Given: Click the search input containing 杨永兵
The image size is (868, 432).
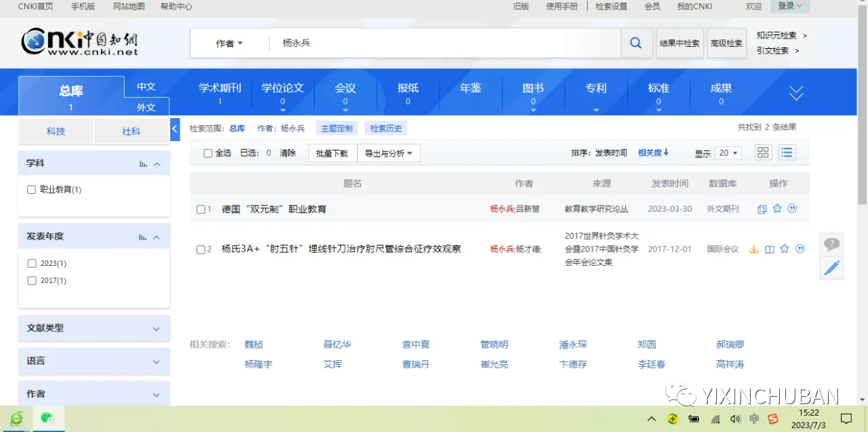Looking at the screenshot, I should coord(441,43).
